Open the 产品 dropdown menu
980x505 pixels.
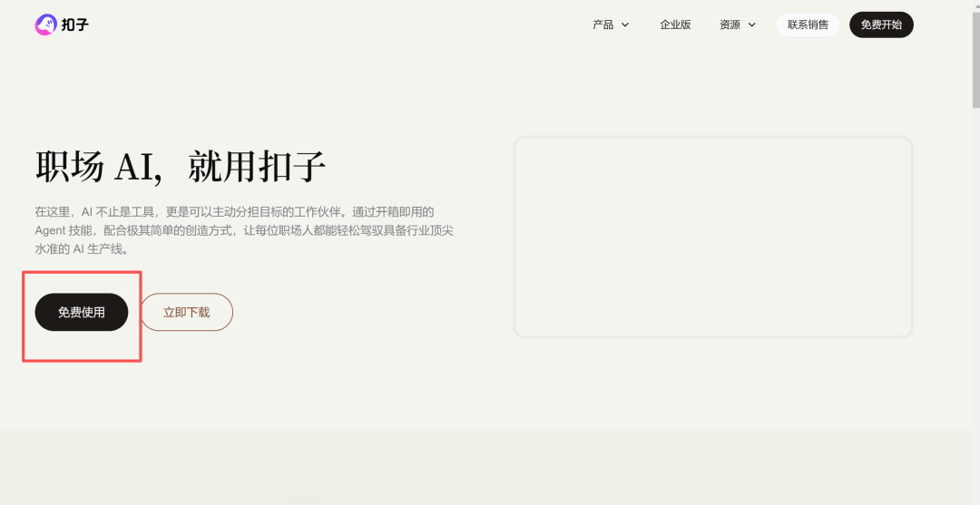[611, 25]
